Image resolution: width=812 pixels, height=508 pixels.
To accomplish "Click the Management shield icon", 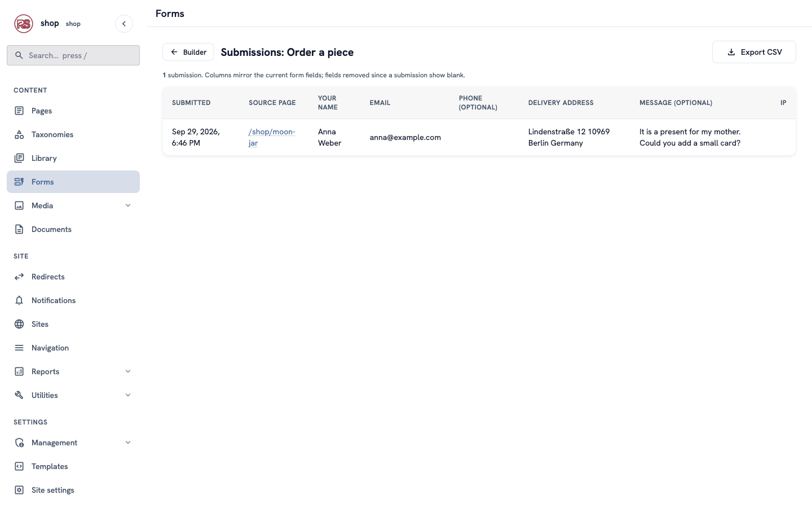I will click(x=19, y=443).
